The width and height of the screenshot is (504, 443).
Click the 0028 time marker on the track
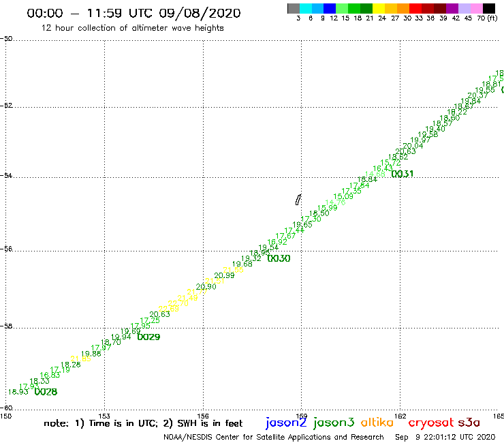pyautogui.click(x=46, y=392)
